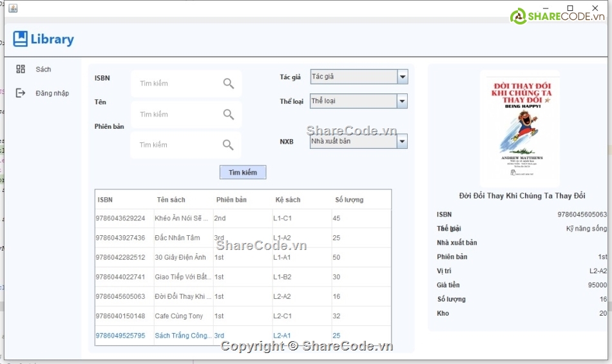Focus the ISBN search input field
Image resolution: width=612 pixels, height=364 pixels.
point(186,84)
